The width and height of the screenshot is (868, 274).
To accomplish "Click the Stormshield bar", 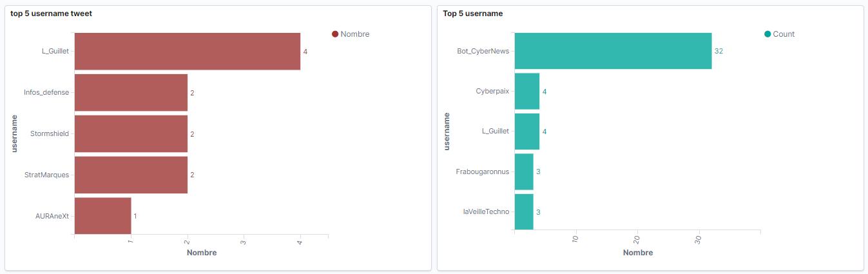I will coord(131,133).
